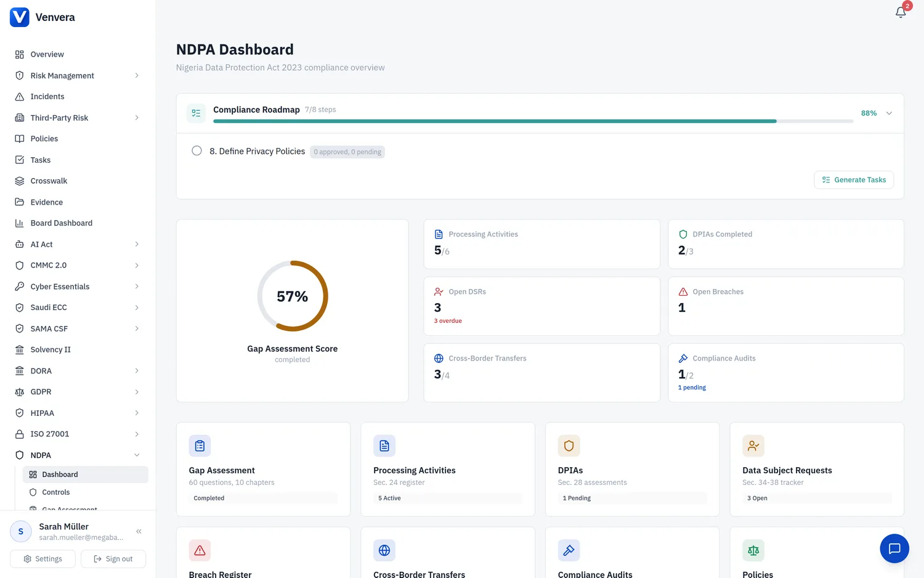Select NDPA Dashboard sub-item
The image size is (924, 578).
[x=86, y=474]
